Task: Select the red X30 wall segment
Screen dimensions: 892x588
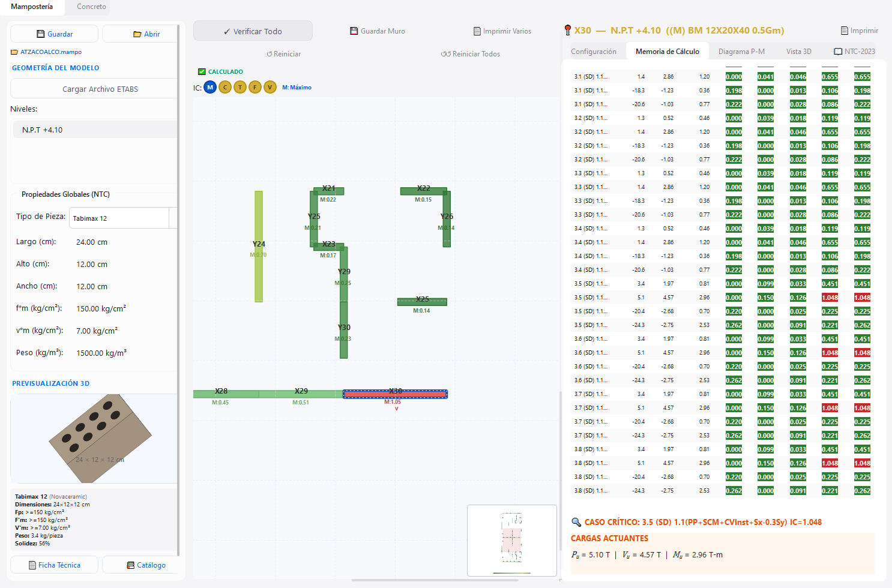Action: tap(395, 394)
